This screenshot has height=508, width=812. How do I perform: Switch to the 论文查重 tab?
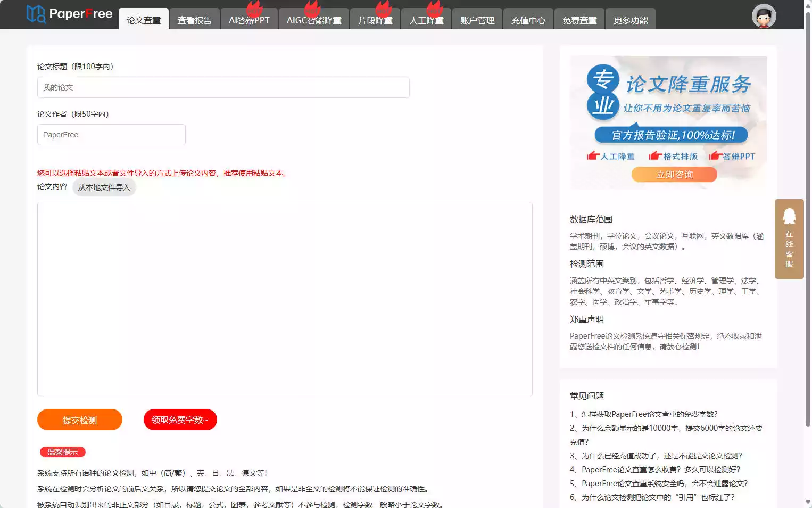(x=144, y=20)
